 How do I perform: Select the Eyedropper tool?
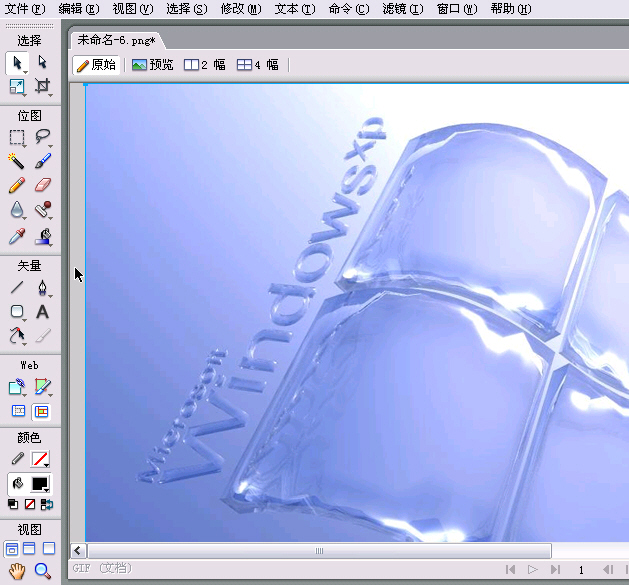17,236
